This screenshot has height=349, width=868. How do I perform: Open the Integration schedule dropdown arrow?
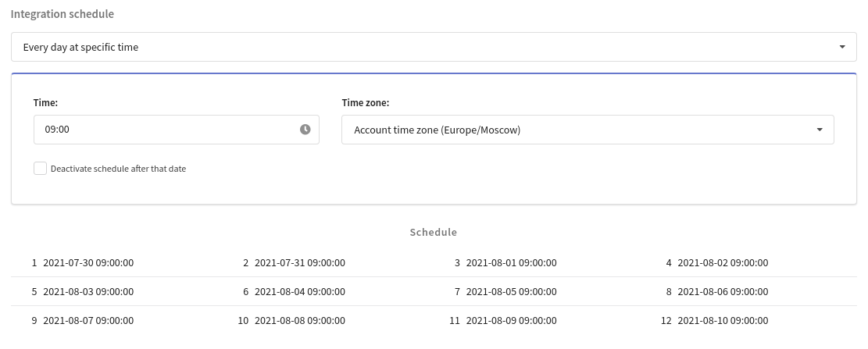[842, 47]
